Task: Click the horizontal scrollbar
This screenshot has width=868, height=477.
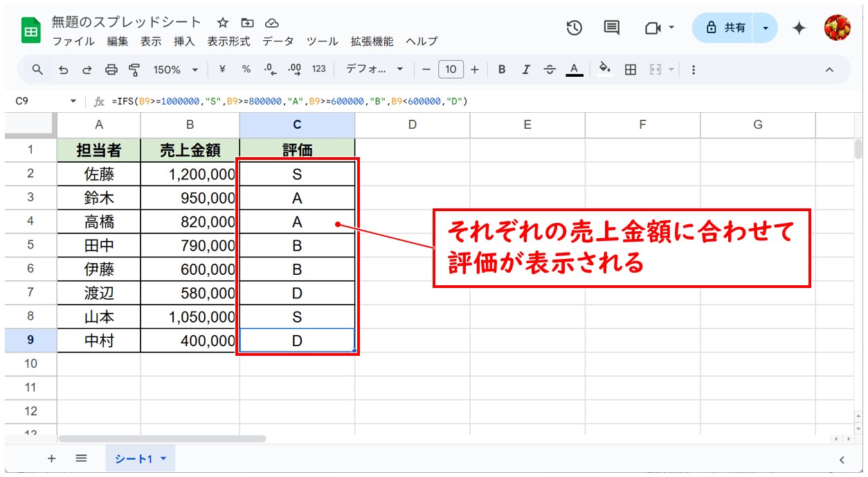Action: [162, 438]
